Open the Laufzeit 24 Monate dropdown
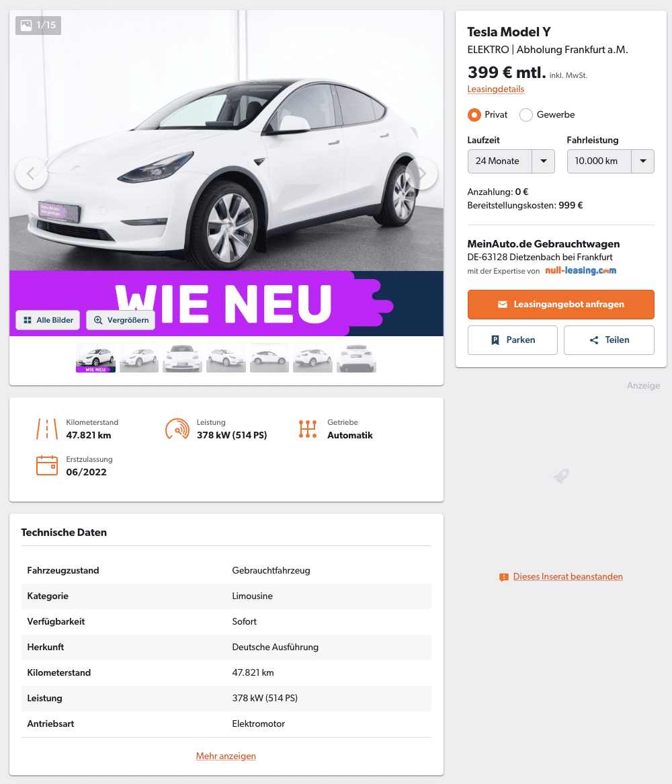This screenshot has height=784, width=672. (511, 161)
